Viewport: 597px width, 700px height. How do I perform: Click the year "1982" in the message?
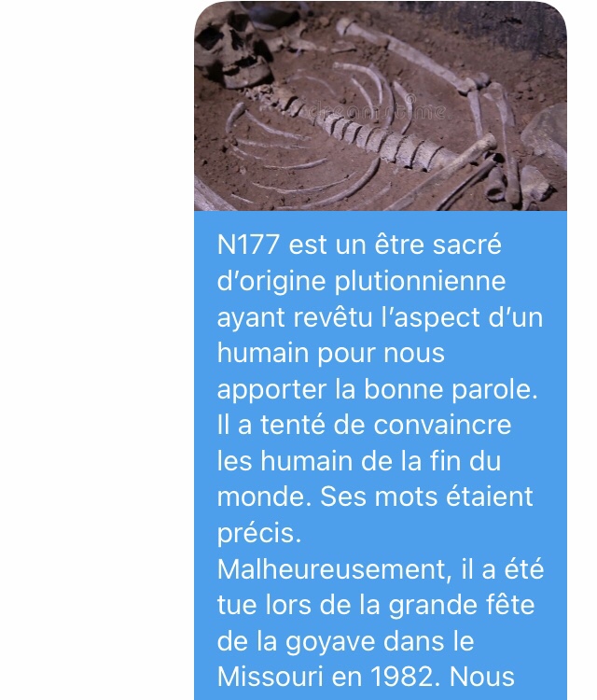point(400,677)
